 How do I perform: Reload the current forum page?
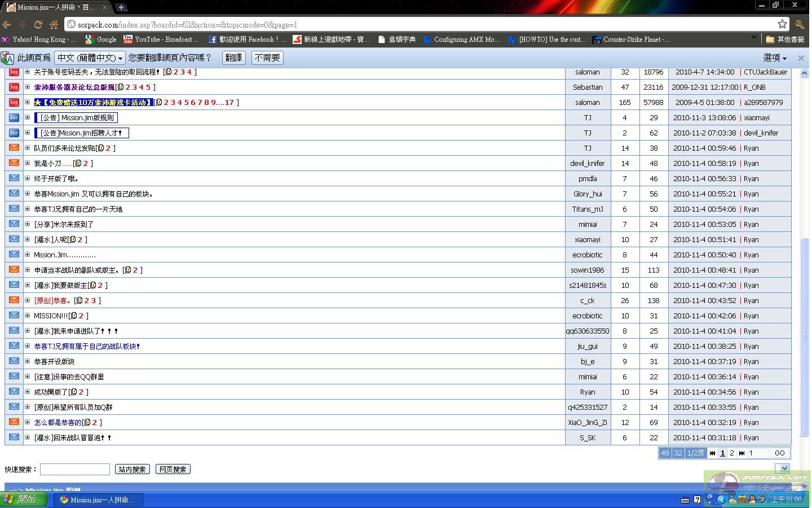click(38, 24)
